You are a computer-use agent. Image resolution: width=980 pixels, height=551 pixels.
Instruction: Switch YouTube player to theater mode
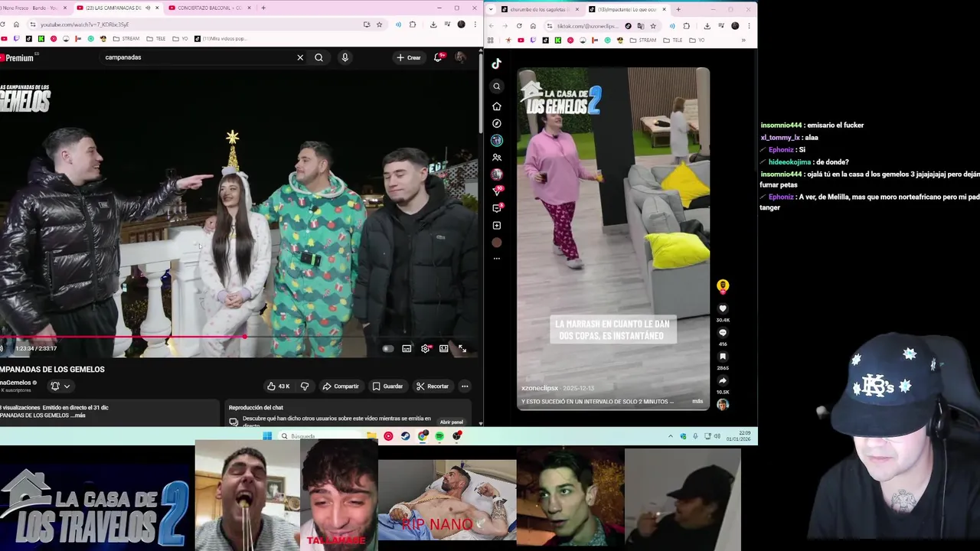pos(443,349)
